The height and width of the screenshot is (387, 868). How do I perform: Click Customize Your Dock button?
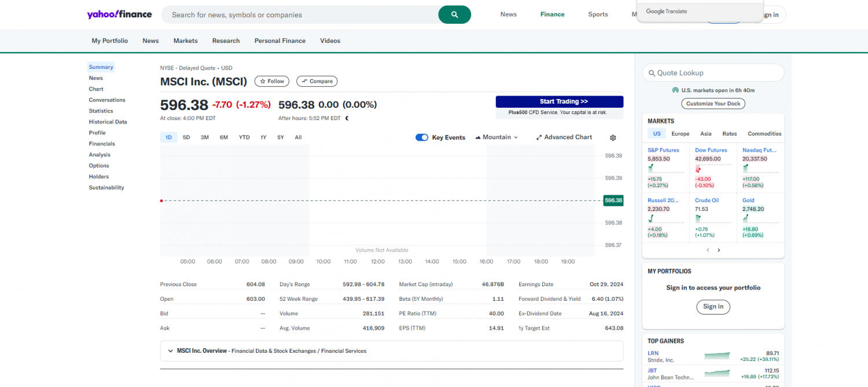[713, 104]
